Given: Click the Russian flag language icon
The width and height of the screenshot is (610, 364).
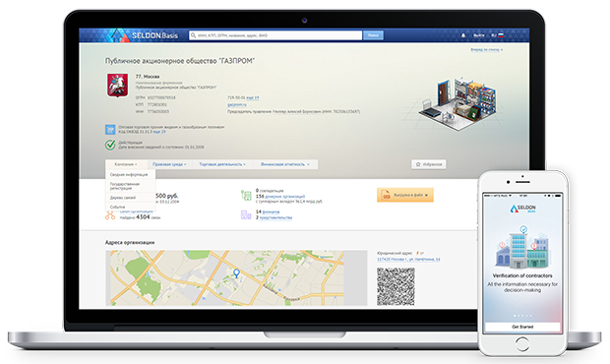Looking at the screenshot, I should 501,35.
